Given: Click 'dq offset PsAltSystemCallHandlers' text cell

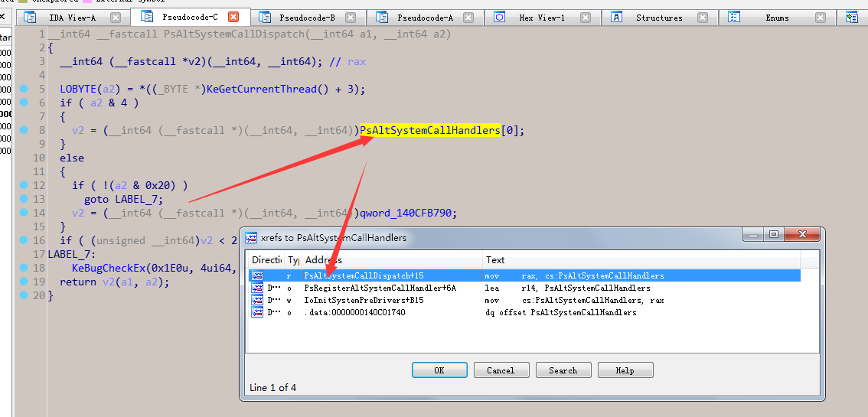Looking at the screenshot, I should tap(561, 312).
